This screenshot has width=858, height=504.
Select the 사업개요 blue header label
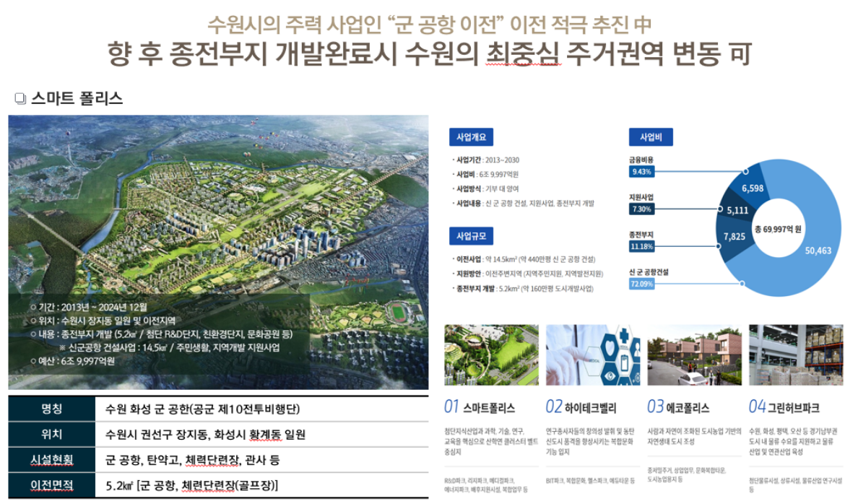point(470,136)
